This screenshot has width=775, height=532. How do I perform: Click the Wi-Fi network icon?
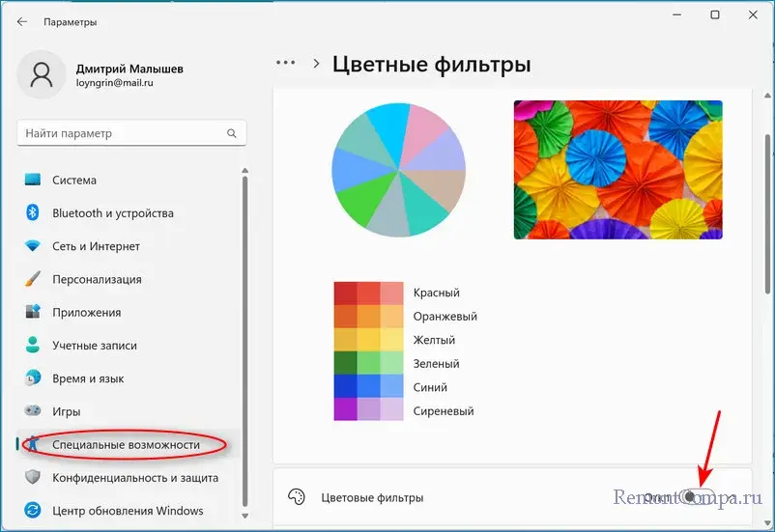33,246
